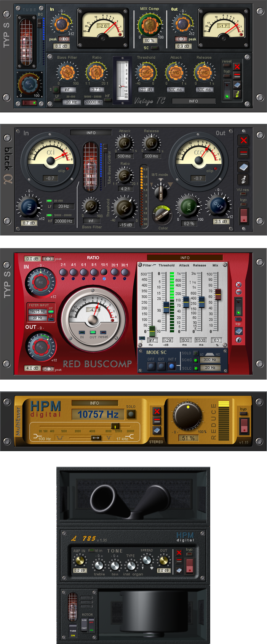
Task: Toggle the Vintage TC power switch with green LED
Action: [x=227, y=90]
